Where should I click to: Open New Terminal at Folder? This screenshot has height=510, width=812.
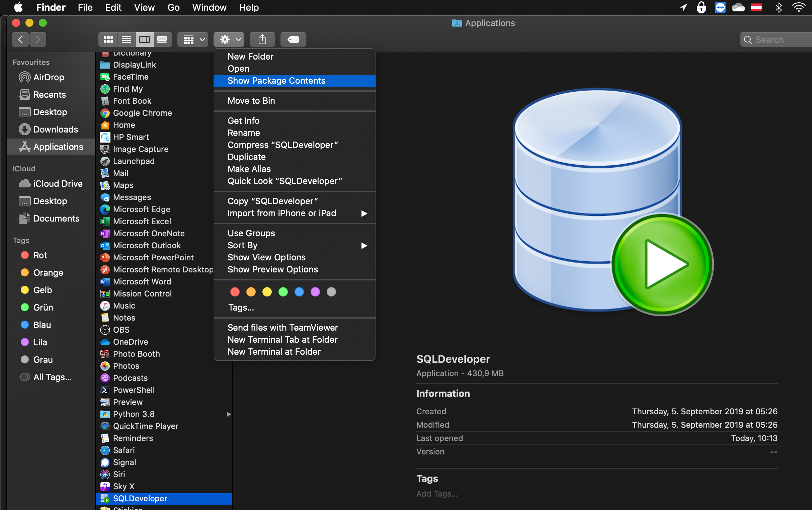pos(273,351)
